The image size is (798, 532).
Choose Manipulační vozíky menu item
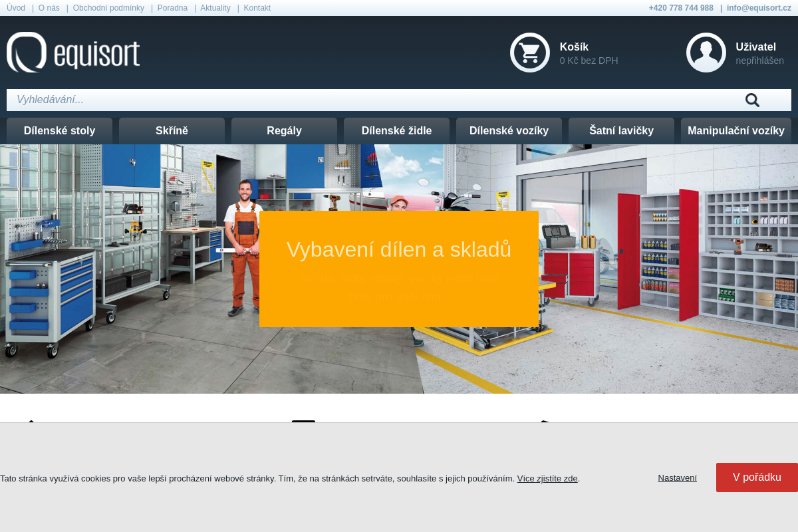(735, 131)
